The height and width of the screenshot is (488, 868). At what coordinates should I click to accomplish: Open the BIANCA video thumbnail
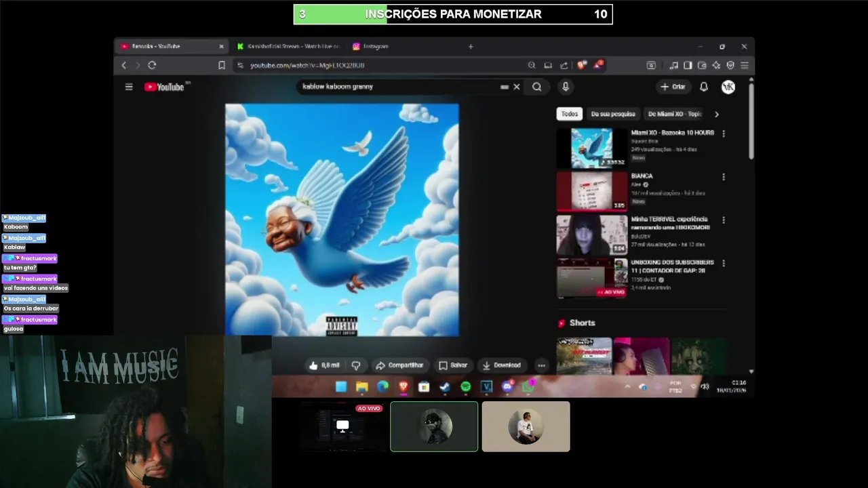point(592,191)
